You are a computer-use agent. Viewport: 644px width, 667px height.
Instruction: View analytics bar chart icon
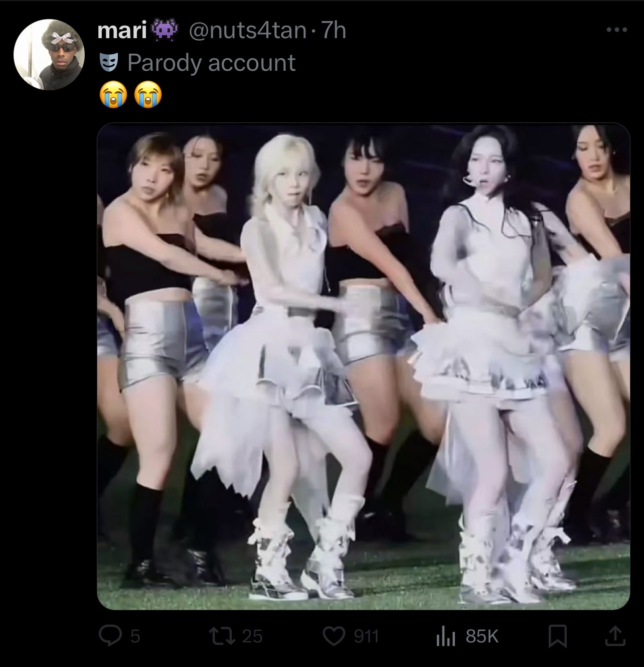(445, 637)
